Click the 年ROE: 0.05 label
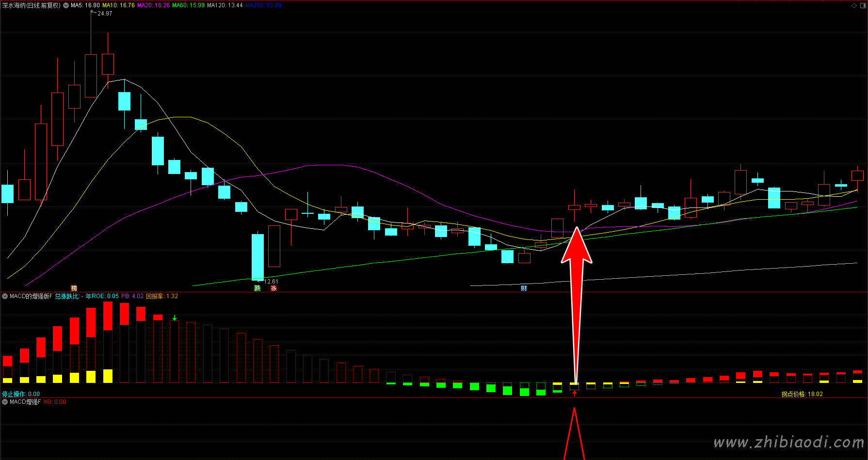Screen dimensions: 868x460 (x=102, y=296)
